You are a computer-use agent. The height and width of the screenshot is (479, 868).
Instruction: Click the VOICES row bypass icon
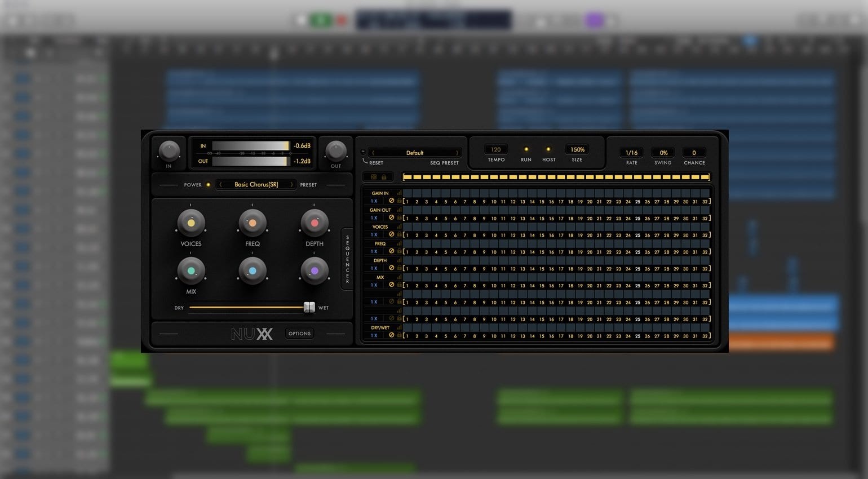(x=391, y=234)
